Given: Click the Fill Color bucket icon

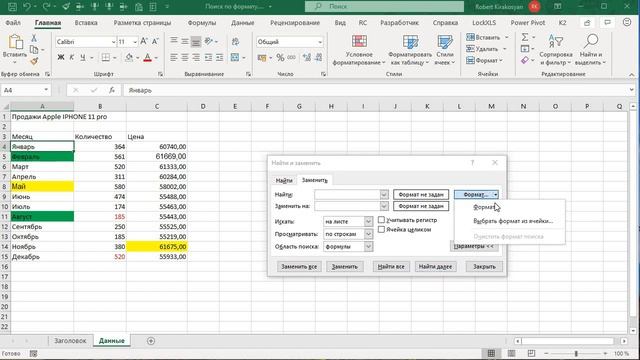Looking at the screenshot, I should pos(129,58).
